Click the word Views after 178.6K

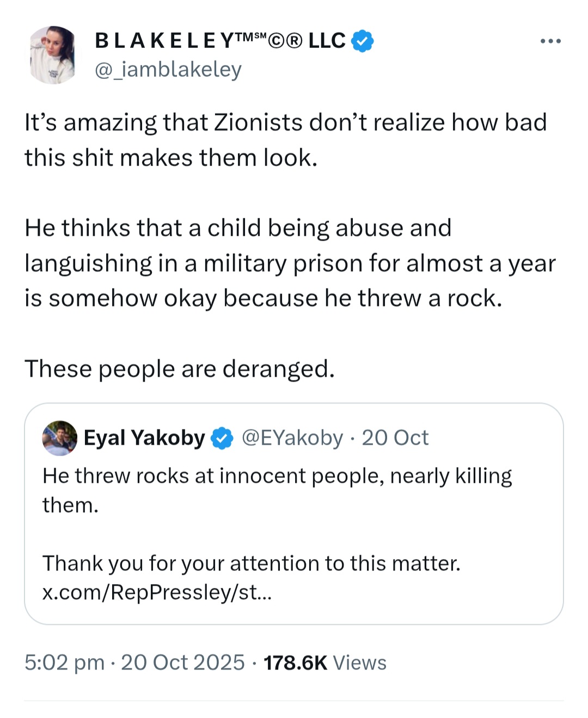point(360,662)
